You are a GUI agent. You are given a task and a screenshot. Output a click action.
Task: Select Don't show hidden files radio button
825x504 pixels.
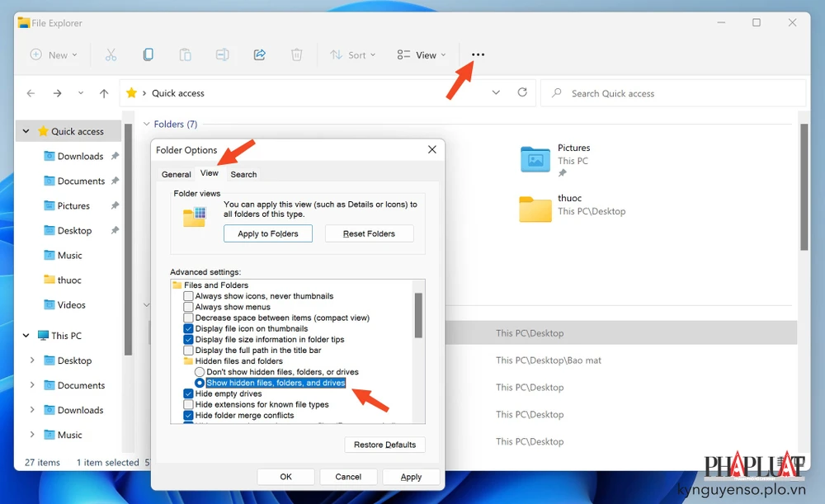click(198, 372)
